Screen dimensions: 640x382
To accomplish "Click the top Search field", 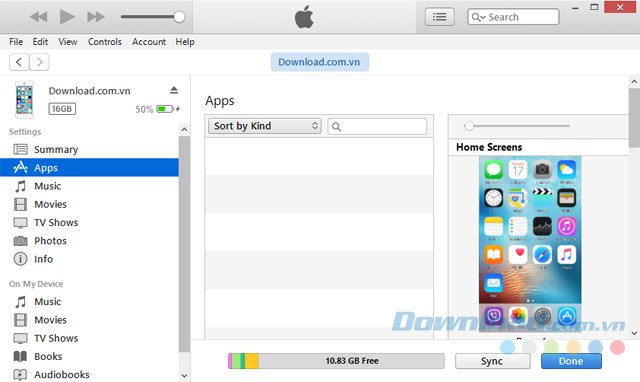I will pos(513,17).
